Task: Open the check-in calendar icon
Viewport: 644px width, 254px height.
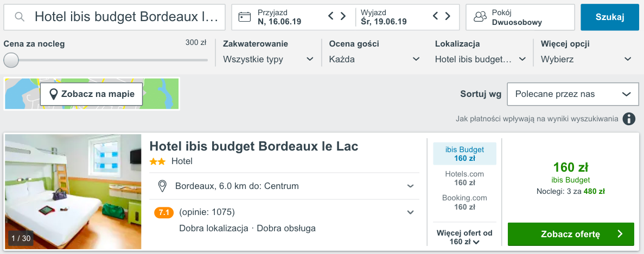Action: [245, 17]
